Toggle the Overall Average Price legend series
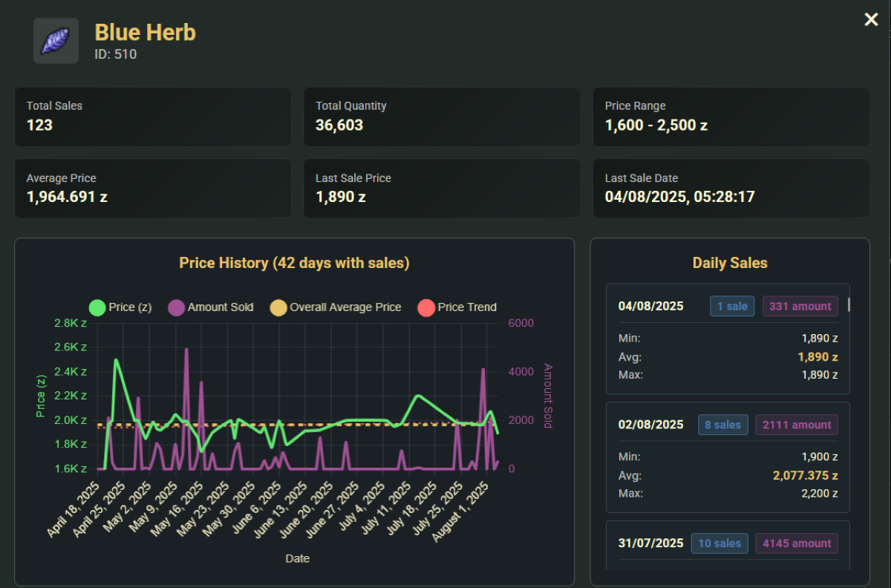 pos(335,307)
